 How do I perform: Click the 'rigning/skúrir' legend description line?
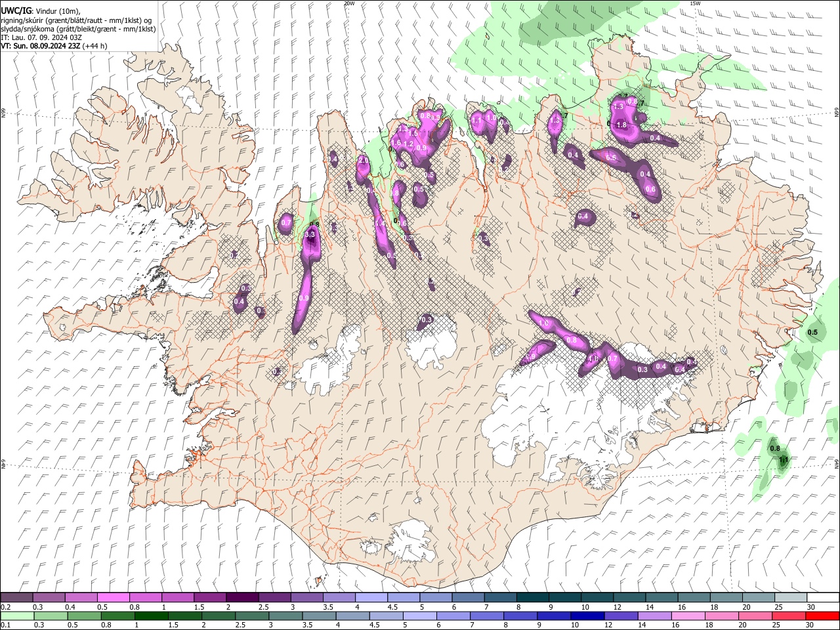point(76,20)
